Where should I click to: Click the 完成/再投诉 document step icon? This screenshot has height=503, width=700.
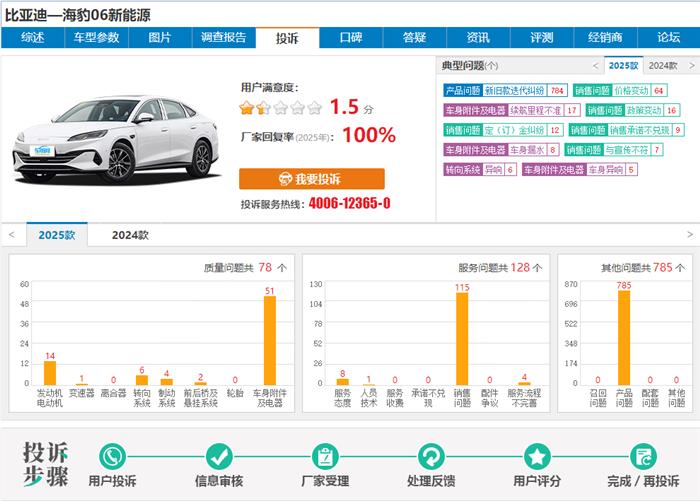point(643,457)
